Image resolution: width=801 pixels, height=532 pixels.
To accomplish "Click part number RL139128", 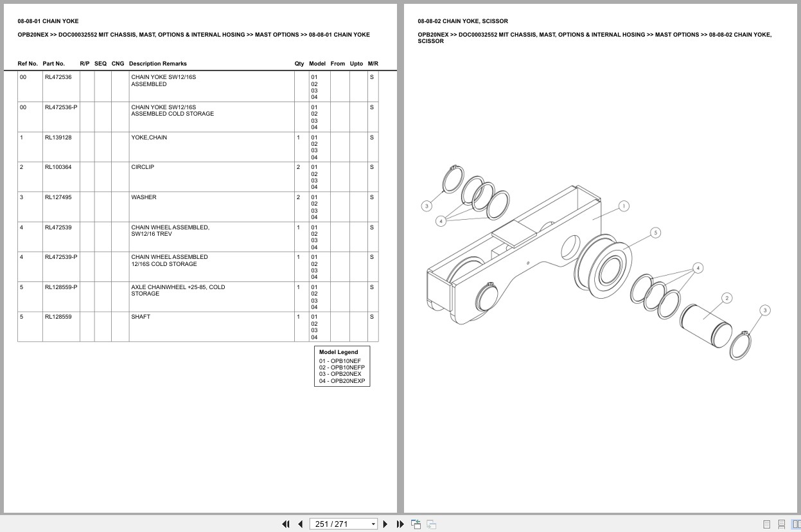I will (x=58, y=137).
